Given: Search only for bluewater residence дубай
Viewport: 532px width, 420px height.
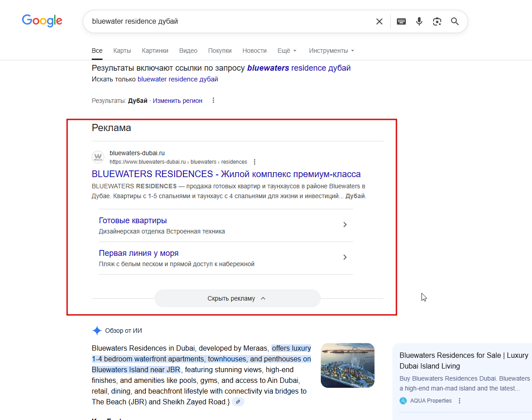Looking at the screenshot, I should 178,79.
